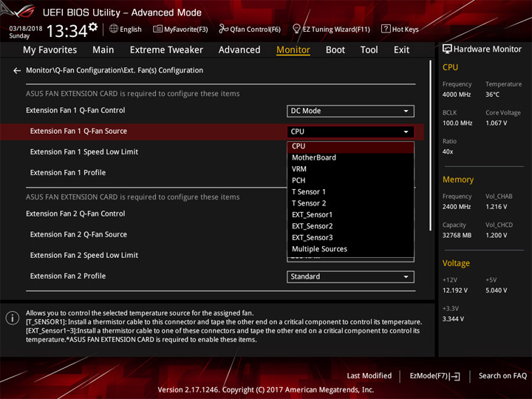
Task: Launch EZ Tuning Wizard(F11) bulb icon
Action: coord(296,29)
